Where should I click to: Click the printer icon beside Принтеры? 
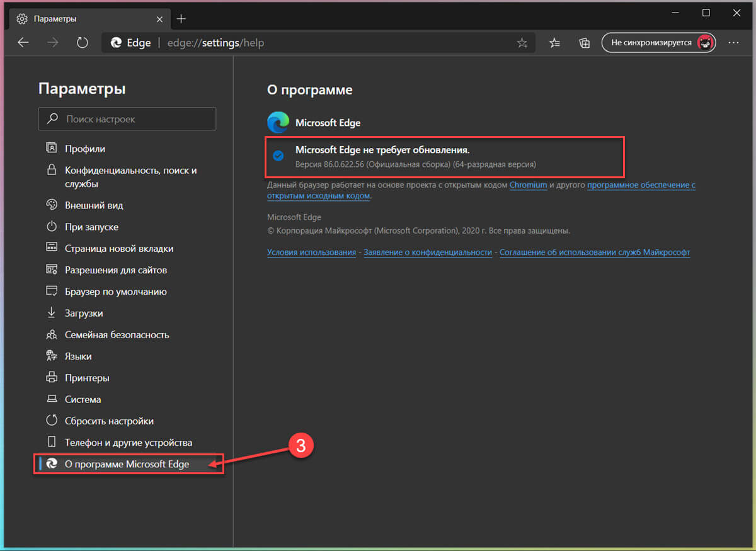point(52,378)
